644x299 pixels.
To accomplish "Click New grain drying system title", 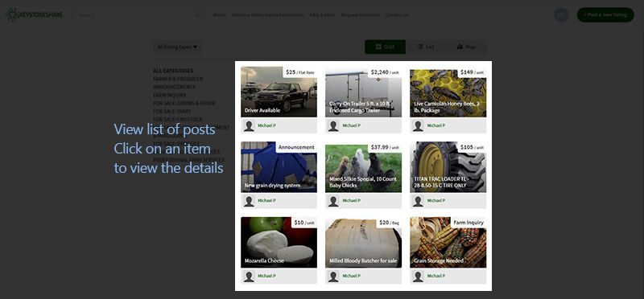I will (x=272, y=186).
